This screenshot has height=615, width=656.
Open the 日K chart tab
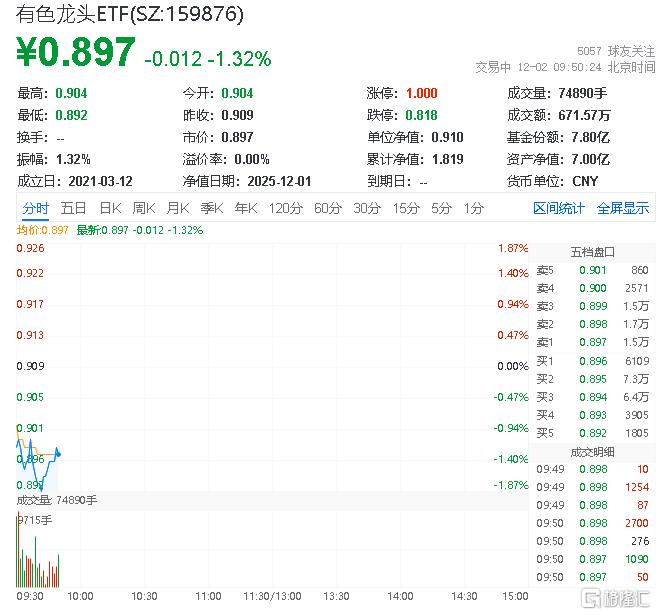pos(110,208)
